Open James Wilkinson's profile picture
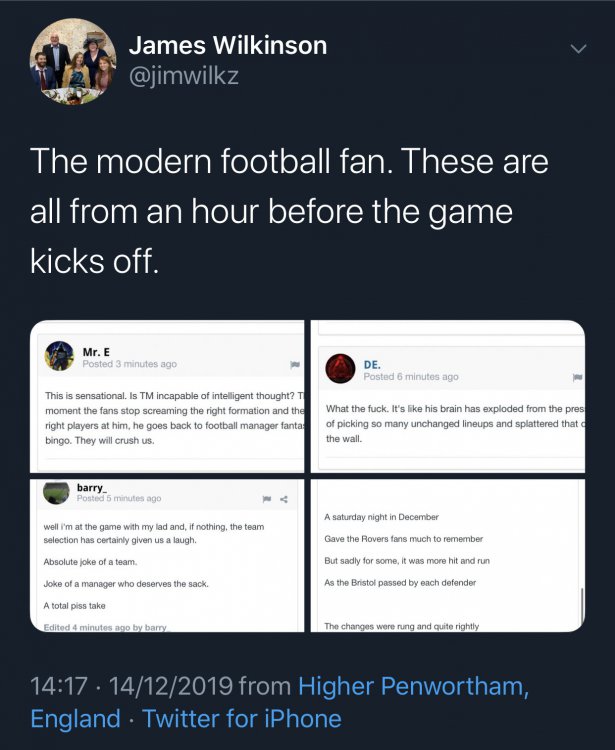615x750 pixels. pos(73,62)
